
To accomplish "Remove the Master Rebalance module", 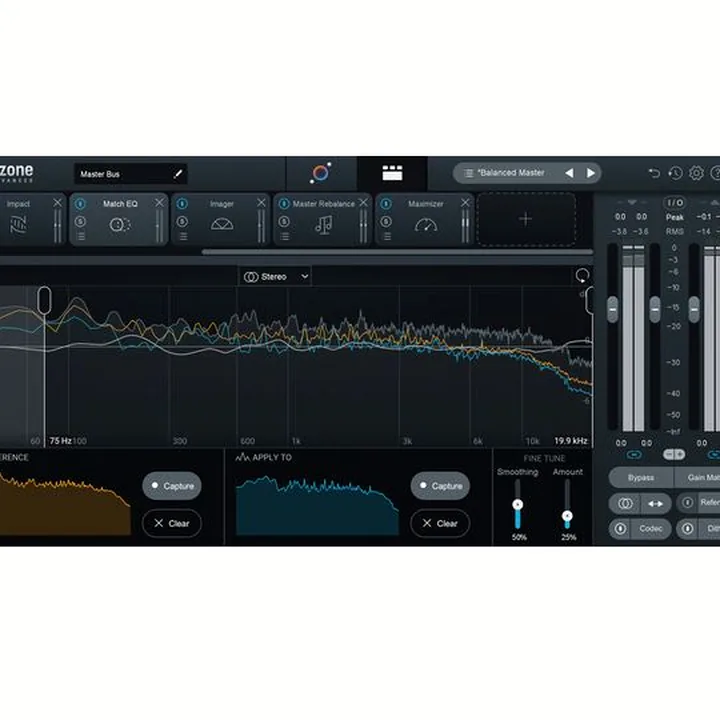I will pos(363,202).
